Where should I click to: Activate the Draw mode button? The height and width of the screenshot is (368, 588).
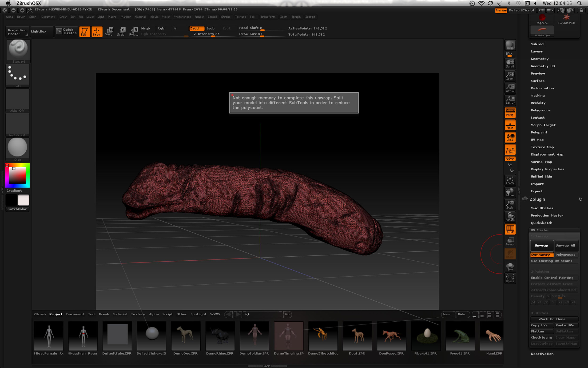97,31
